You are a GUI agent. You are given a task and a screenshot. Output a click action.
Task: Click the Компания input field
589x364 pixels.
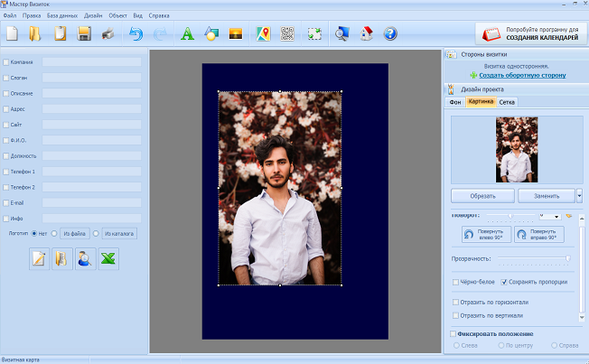tap(91, 62)
